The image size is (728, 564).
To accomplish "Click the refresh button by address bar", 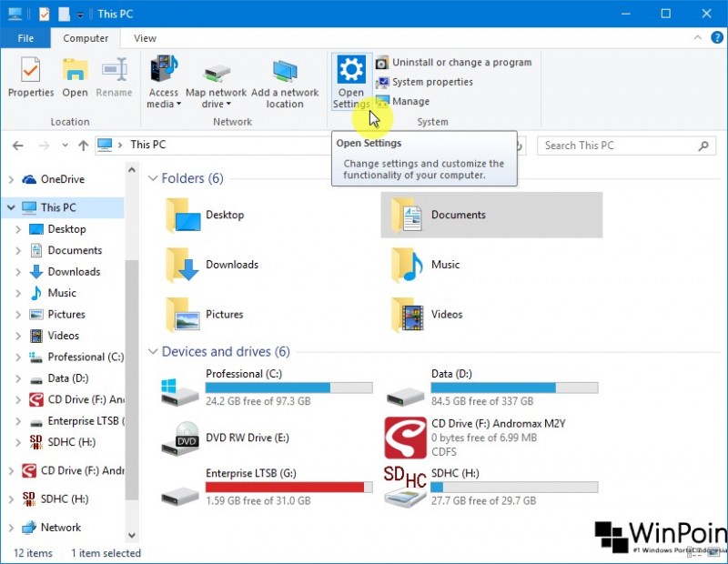I will point(520,146).
